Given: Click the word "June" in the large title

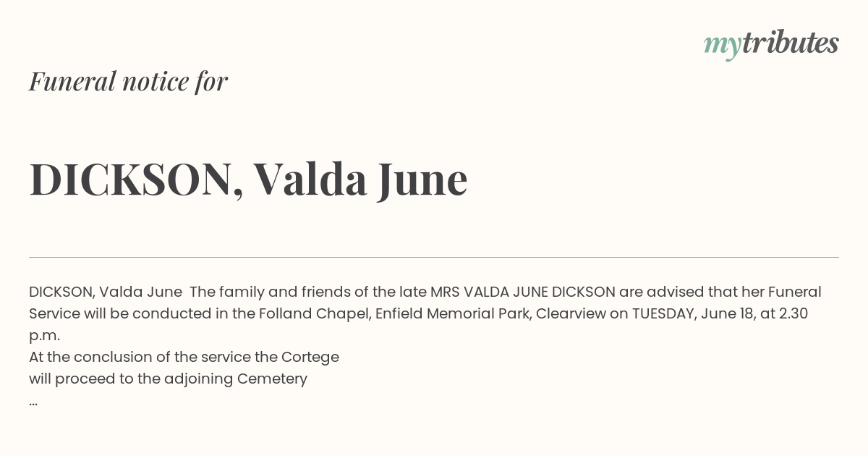Looking at the screenshot, I should click(422, 180).
